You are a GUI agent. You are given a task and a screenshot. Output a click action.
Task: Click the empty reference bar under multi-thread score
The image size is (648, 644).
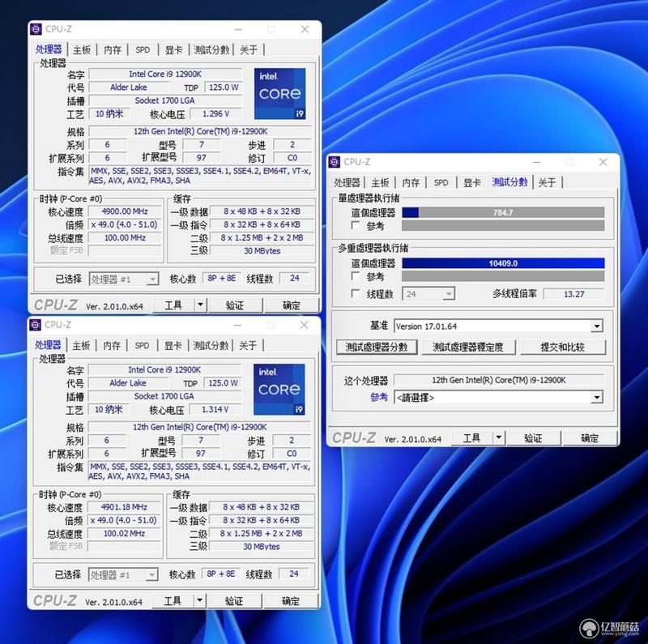point(503,276)
